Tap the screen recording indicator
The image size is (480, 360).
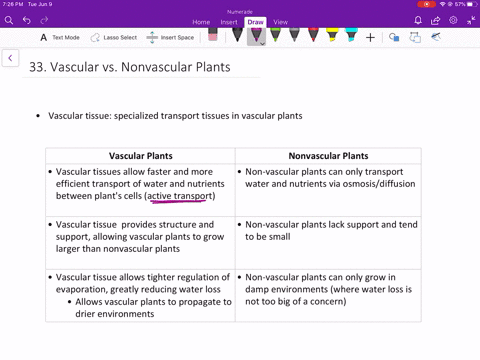[427, 4]
